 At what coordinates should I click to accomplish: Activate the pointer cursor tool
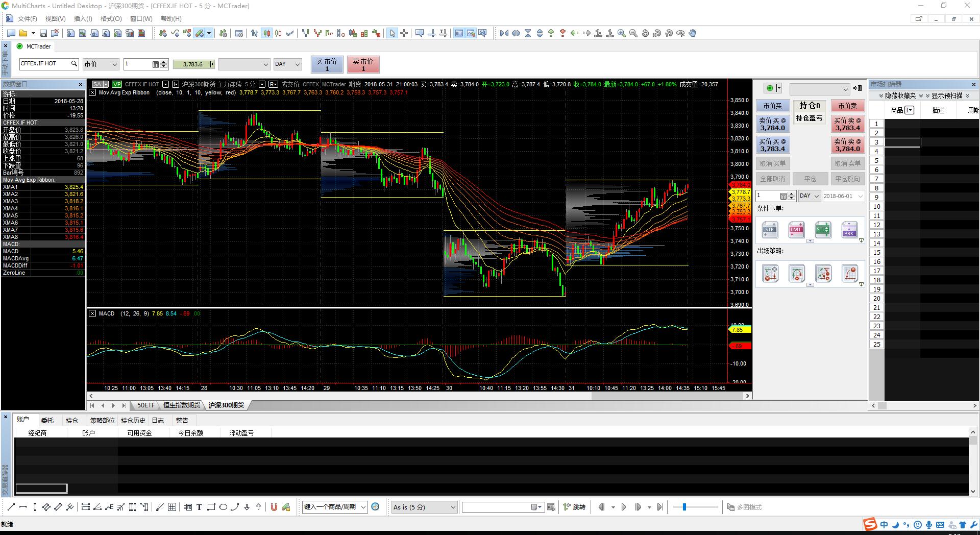[x=392, y=33]
